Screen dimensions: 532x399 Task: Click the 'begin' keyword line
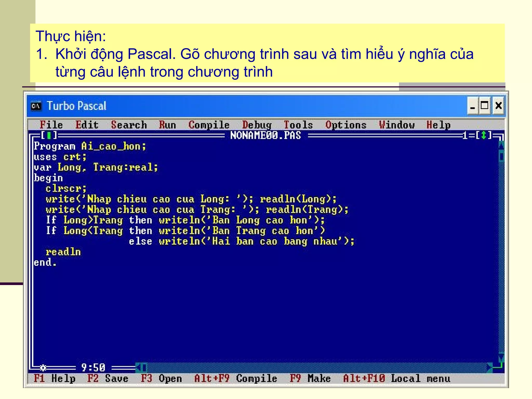[x=48, y=178]
